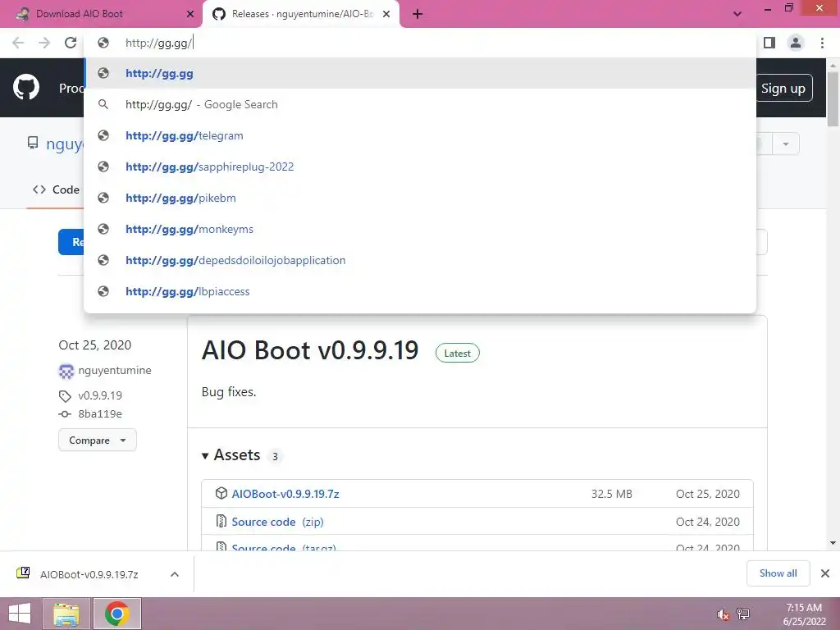
Task: Open commit 8ba119e
Action: pyautogui.click(x=100, y=413)
